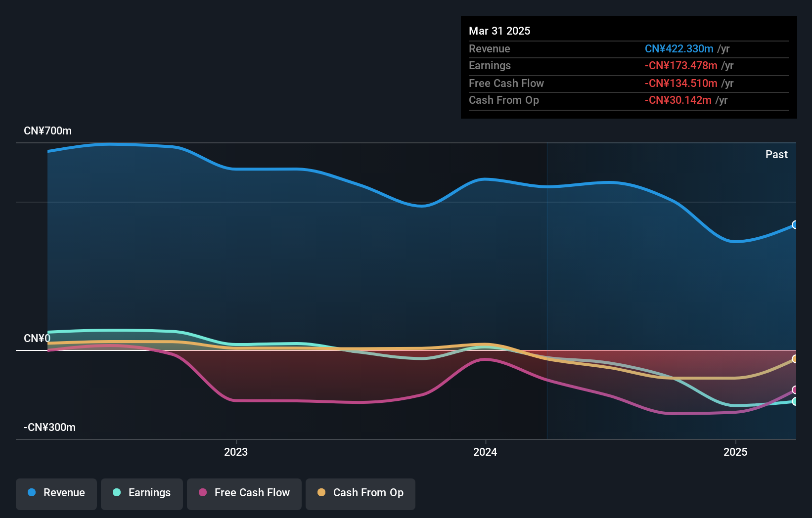Select the Free Cash Flow end-point marker
The image size is (812, 518).
pyautogui.click(x=795, y=390)
